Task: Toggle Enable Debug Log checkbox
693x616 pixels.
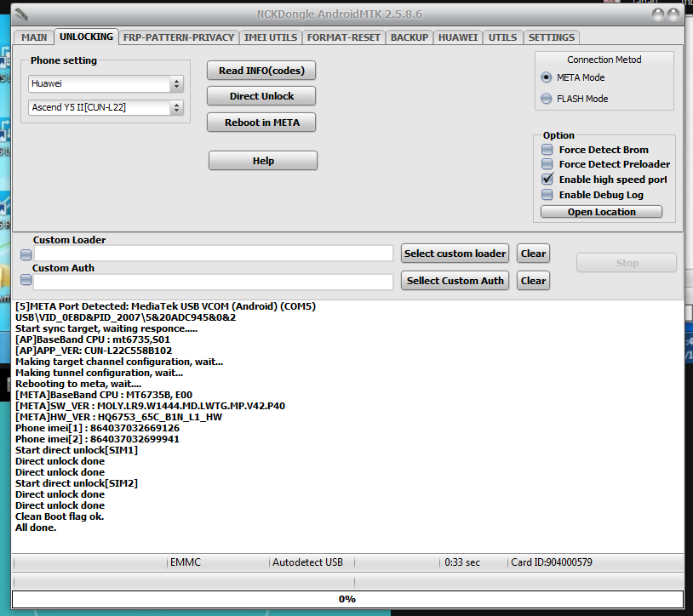Action: tap(547, 195)
